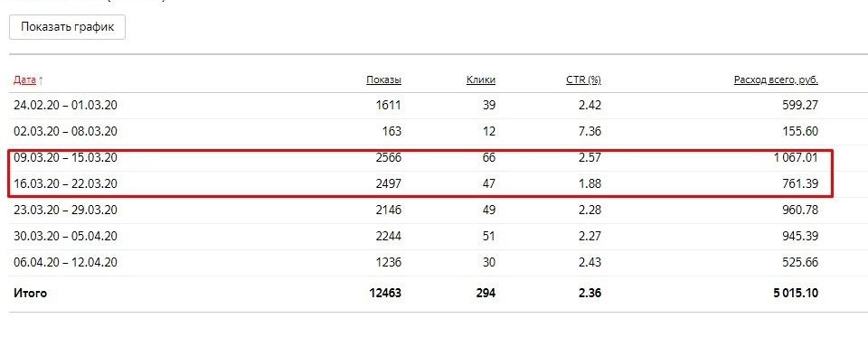Click the Итого total row label
Image resolution: width=868 pixels, height=337 pixels.
(x=31, y=294)
